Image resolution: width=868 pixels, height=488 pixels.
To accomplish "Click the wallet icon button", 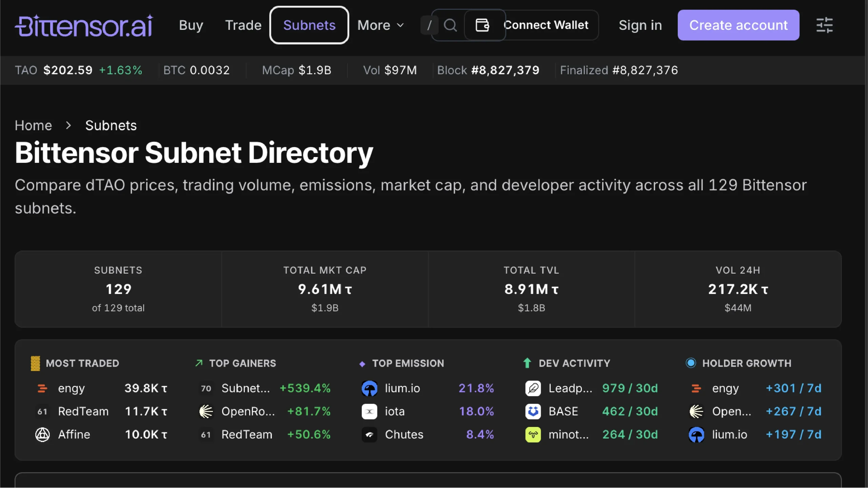I will (482, 25).
